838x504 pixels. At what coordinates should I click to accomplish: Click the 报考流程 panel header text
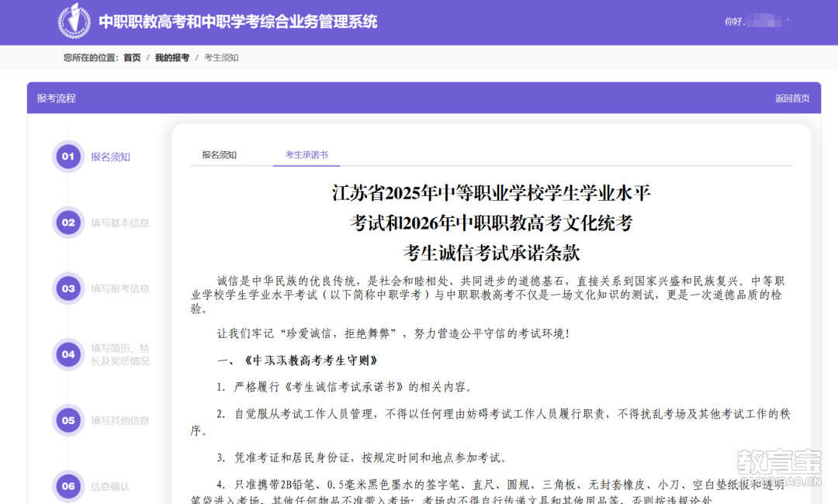click(x=56, y=98)
